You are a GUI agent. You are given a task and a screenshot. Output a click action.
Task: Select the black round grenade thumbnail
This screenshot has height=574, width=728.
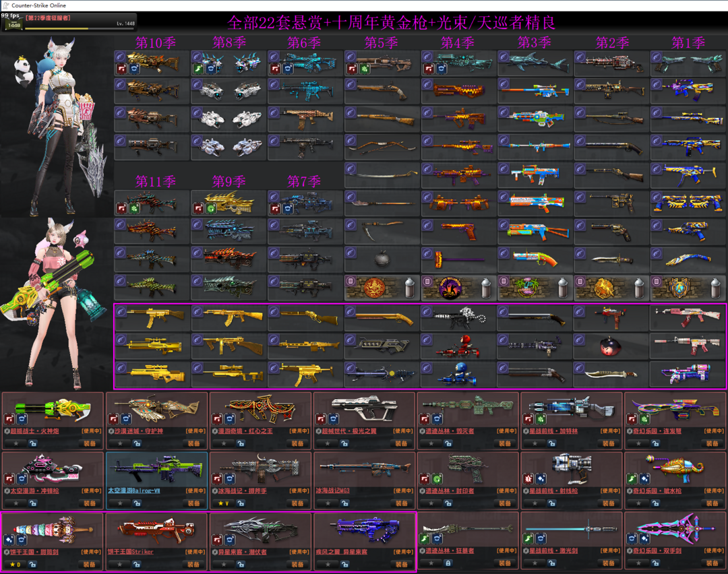[x=382, y=259]
